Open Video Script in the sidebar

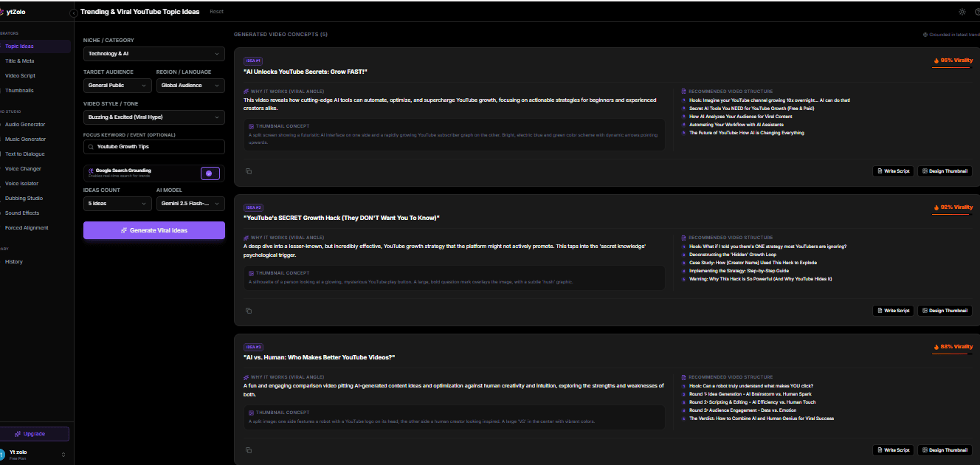(35, 76)
